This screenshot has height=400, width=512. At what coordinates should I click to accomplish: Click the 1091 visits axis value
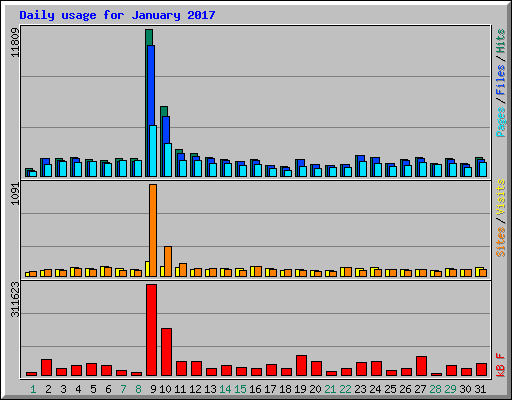pos(15,194)
